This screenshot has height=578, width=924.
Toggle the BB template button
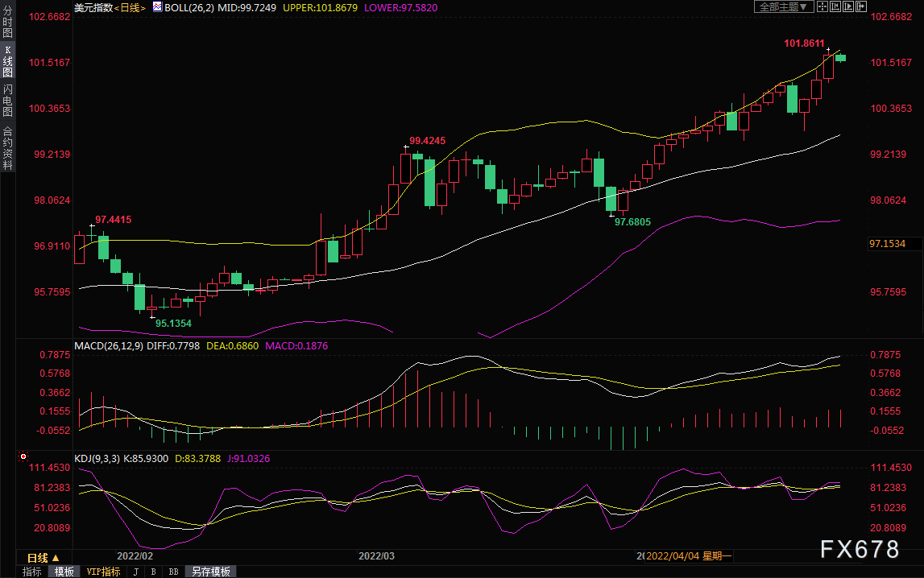[x=173, y=572]
